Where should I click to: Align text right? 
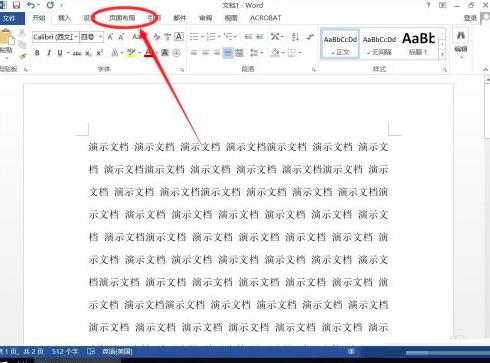pyautogui.click(x=217, y=53)
